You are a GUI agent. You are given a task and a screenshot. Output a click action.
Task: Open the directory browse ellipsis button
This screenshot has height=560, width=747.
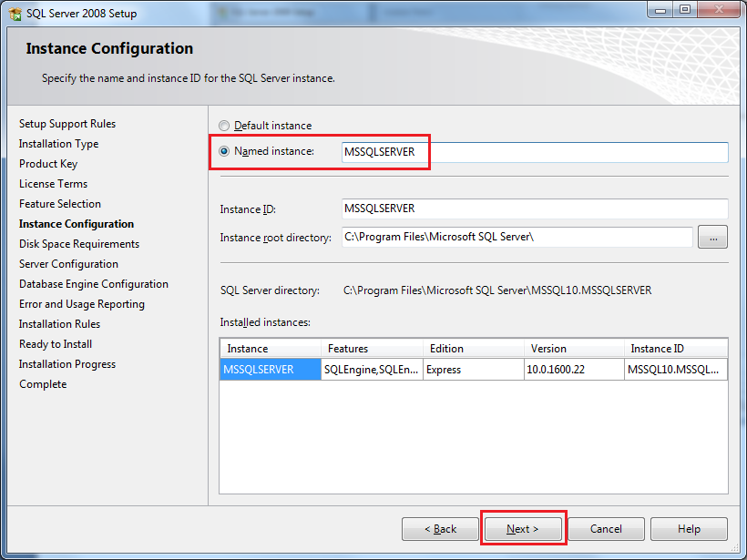click(x=712, y=237)
